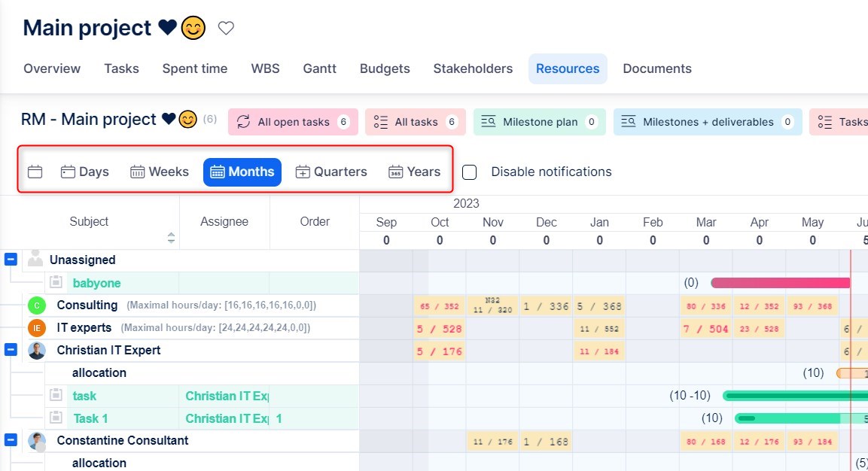Select the Years zoom view

415,172
